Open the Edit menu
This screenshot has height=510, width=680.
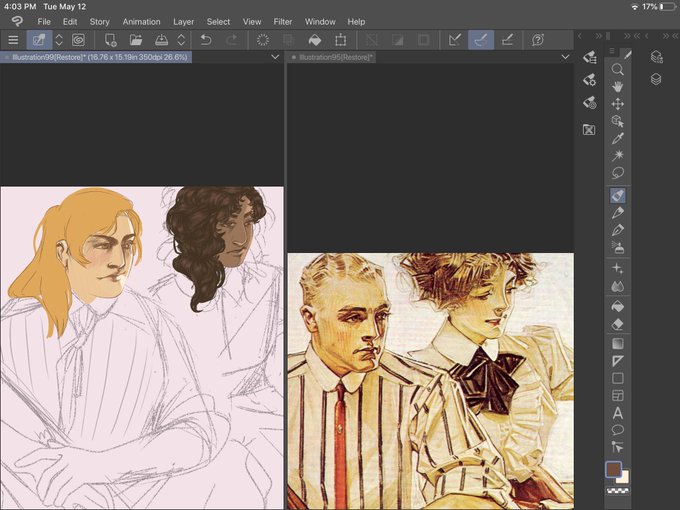(70, 22)
